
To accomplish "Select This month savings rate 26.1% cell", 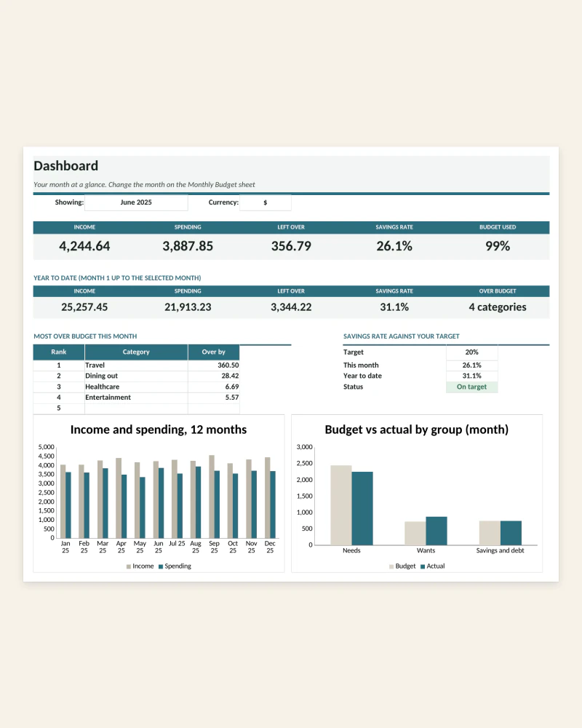I will (x=471, y=365).
